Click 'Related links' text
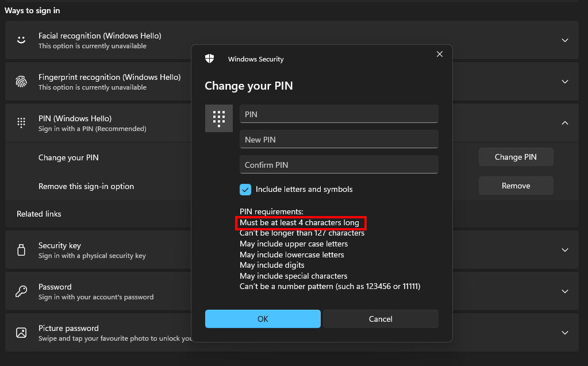Image resolution: width=588 pixels, height=366 pixels. point(39,214)
